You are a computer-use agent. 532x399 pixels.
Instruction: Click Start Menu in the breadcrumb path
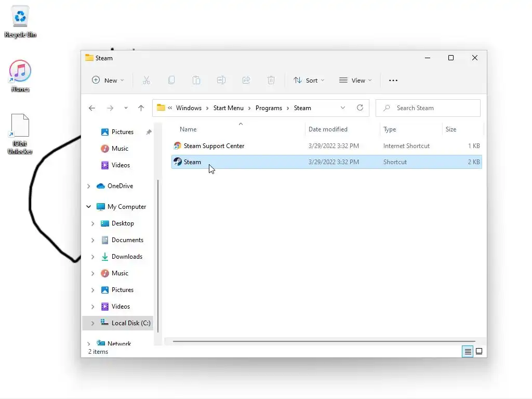click(229, 108)
